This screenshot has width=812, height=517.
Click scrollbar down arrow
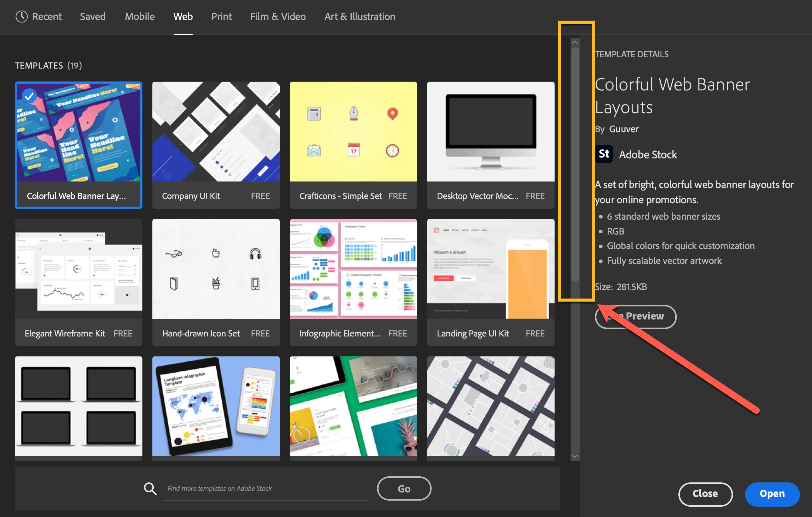[x=575, y=456]
